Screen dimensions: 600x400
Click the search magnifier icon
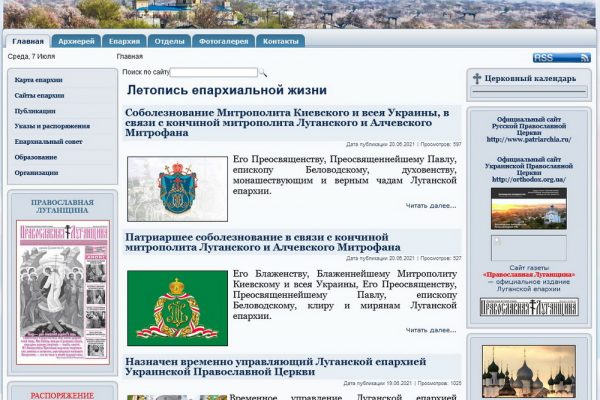[263, 73]
